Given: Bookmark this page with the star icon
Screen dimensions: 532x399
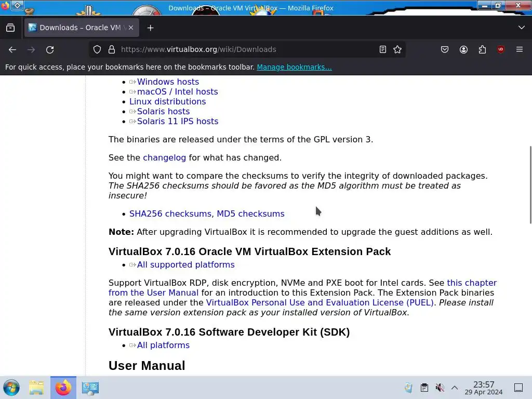Looking at the screenshot, I should tap(397, 49).
